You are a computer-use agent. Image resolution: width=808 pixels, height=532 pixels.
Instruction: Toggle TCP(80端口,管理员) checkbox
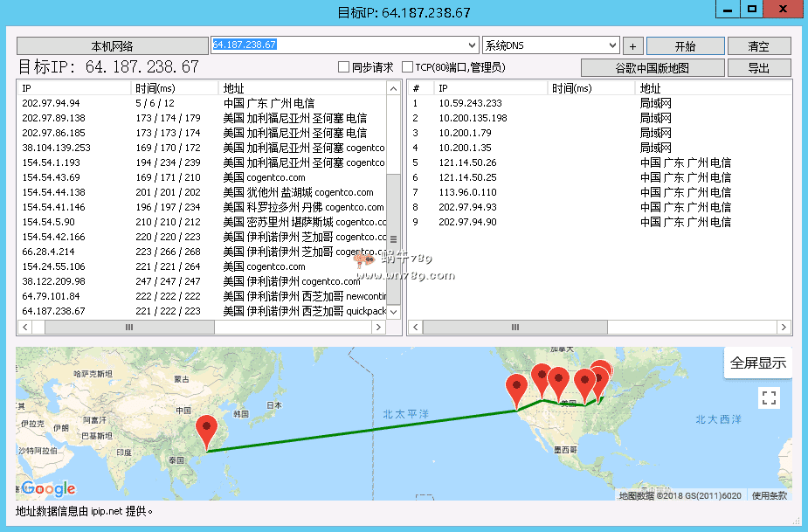tap(407, 67)
